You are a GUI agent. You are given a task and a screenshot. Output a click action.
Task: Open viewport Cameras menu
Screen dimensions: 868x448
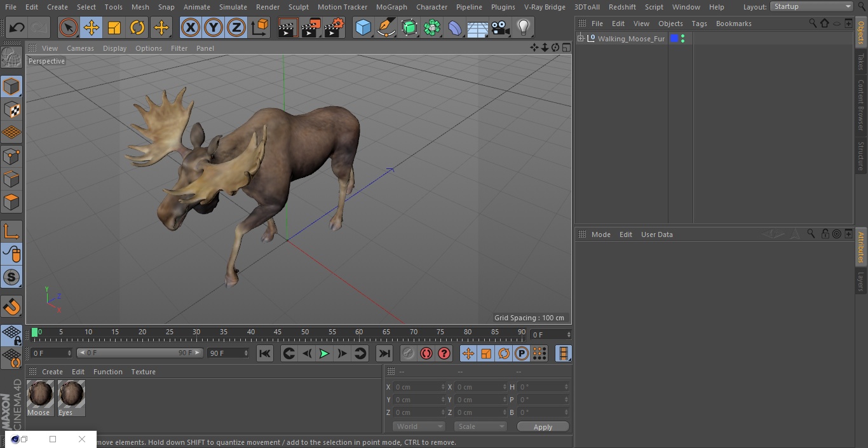click(80, 48)
